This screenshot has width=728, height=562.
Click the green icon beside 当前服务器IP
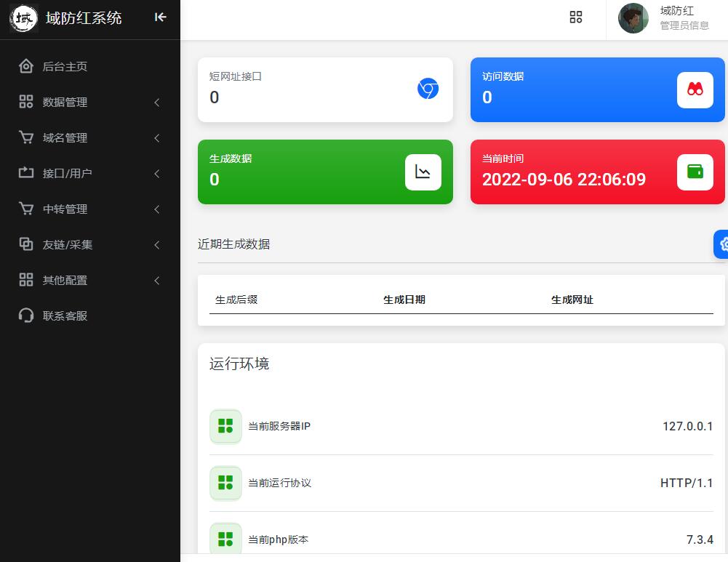(225, 426)
